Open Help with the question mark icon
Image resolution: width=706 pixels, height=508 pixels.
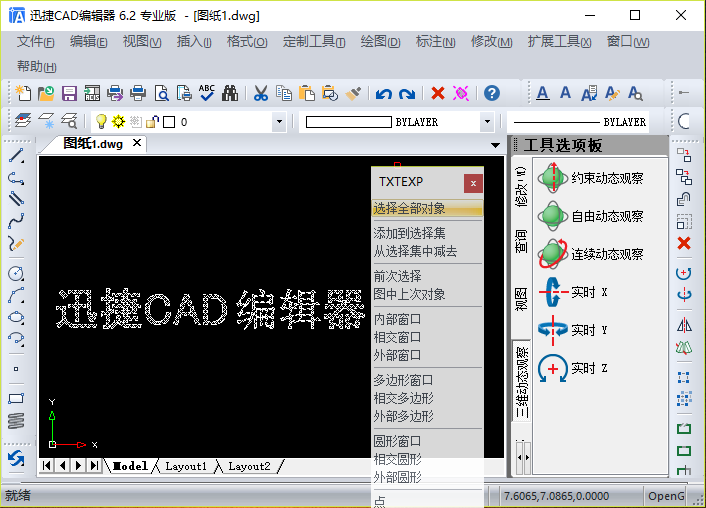pos(492,93)
